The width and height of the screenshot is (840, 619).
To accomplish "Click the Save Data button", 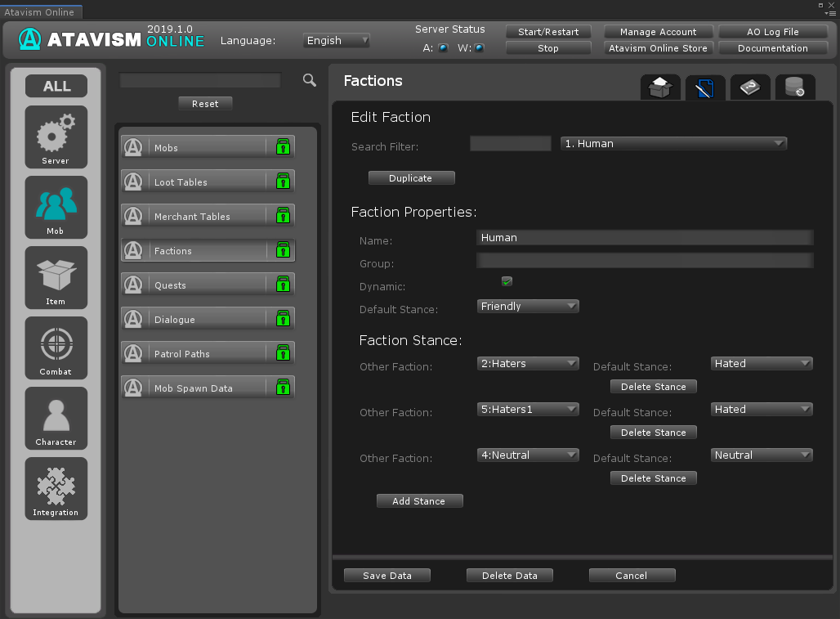I will 387,576.
